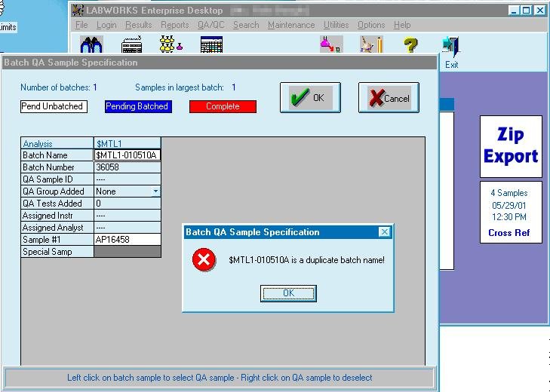The width and height of the screenshot is (550, 392).
Task: Open the File menu
Action: (x=81, y=25)
